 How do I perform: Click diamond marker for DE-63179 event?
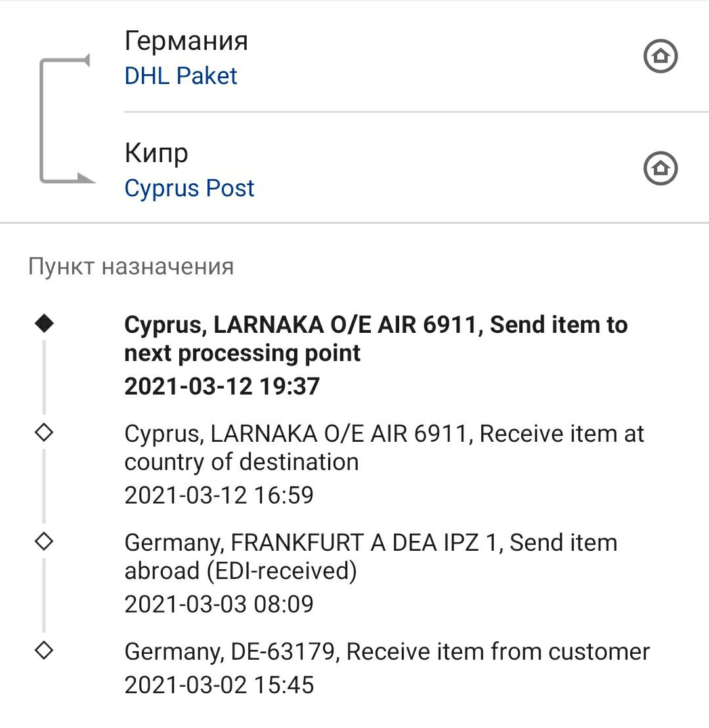[45, 651]
